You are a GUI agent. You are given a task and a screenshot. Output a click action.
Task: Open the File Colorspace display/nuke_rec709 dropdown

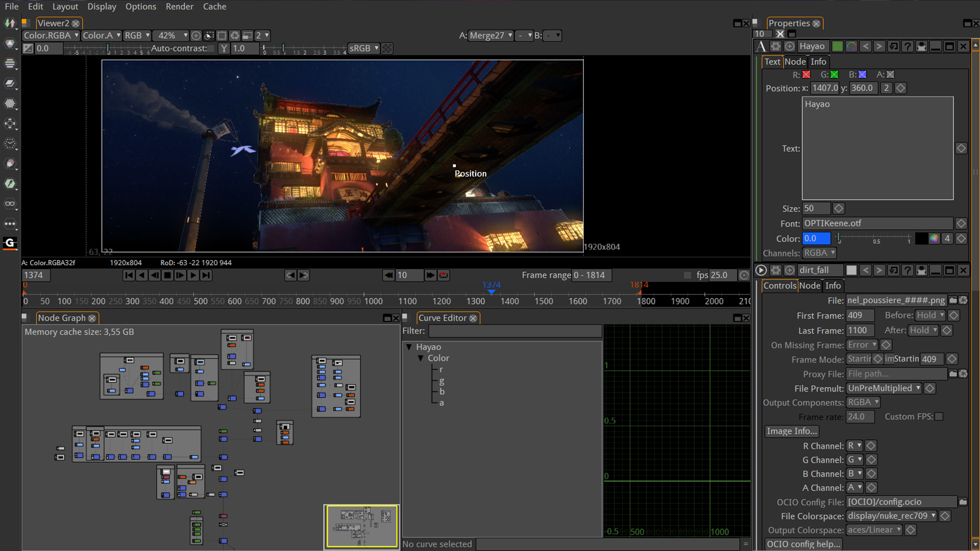(892, 516)
